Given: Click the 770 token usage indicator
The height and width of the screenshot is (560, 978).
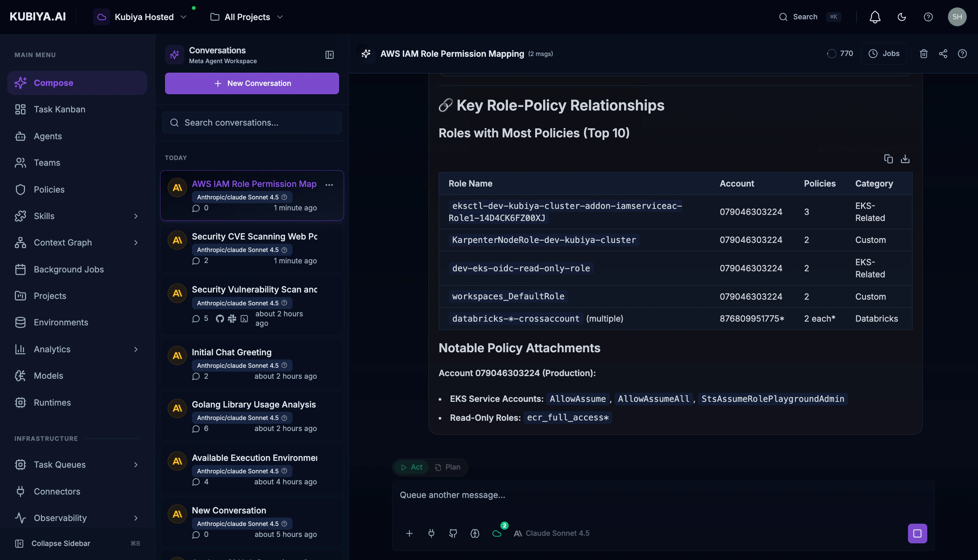Looking at the screenshot, I should [840, 53].
